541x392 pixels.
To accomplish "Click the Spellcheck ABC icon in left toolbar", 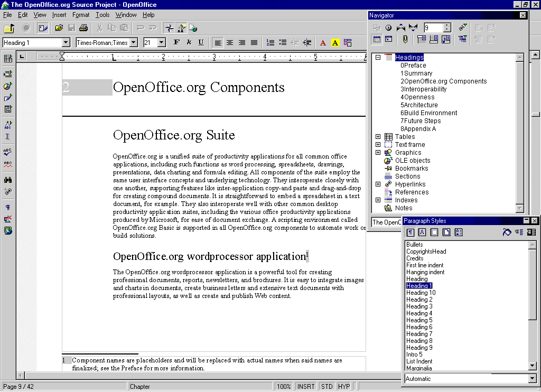I will [x=8, y=152].
